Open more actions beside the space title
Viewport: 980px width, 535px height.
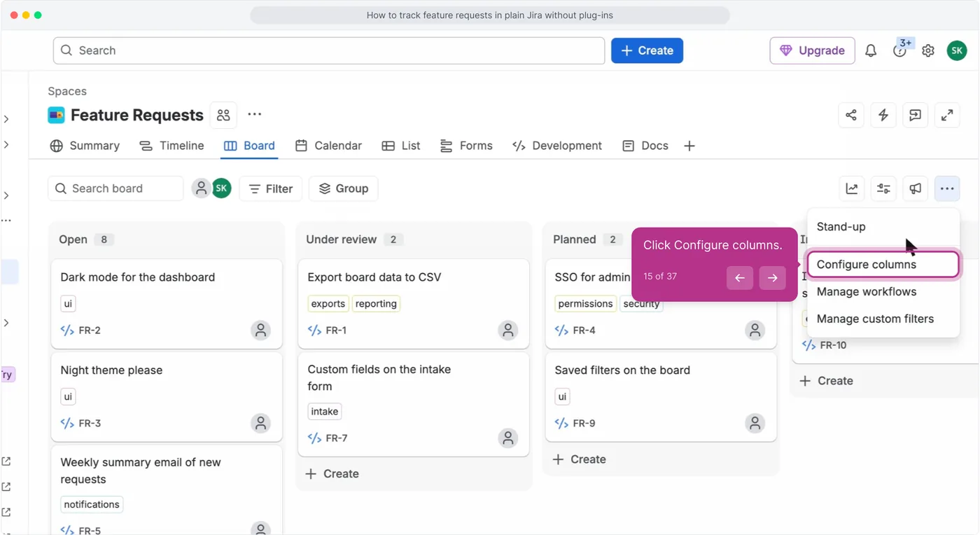tap(255, 115)
